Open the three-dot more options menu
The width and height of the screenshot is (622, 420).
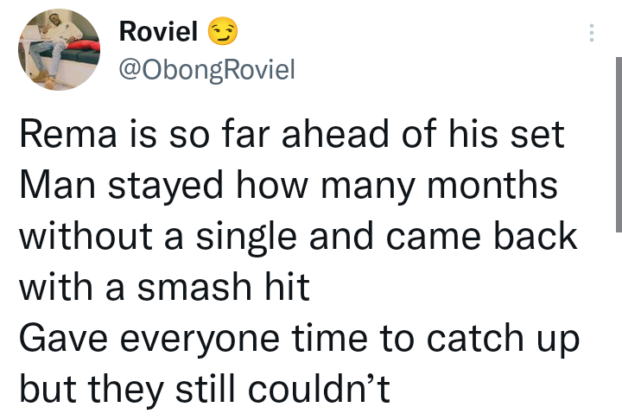point(591,33)
